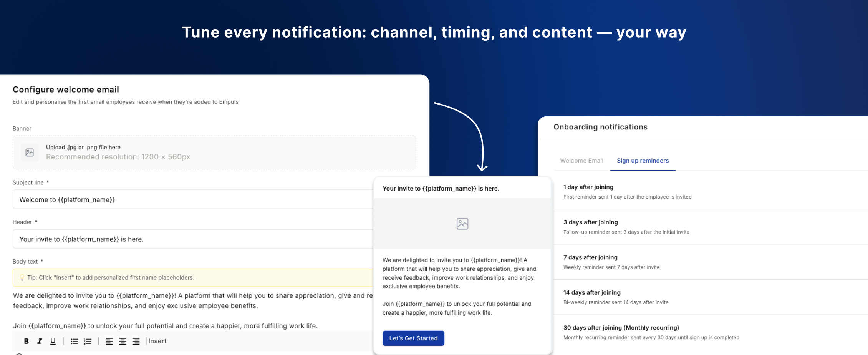This screenshot has height=355, width=868.
Task: Toggle bold formatting in body text toolbar
Action: click(26, 341)
